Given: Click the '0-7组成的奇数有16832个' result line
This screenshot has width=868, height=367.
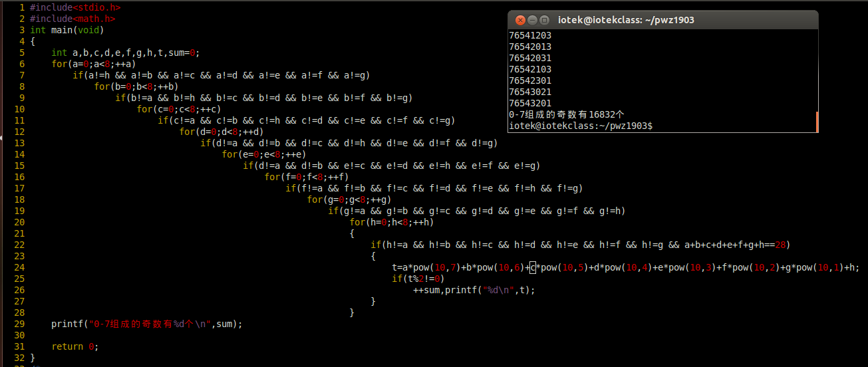Looking at the screenshot, I should [567, 114].
